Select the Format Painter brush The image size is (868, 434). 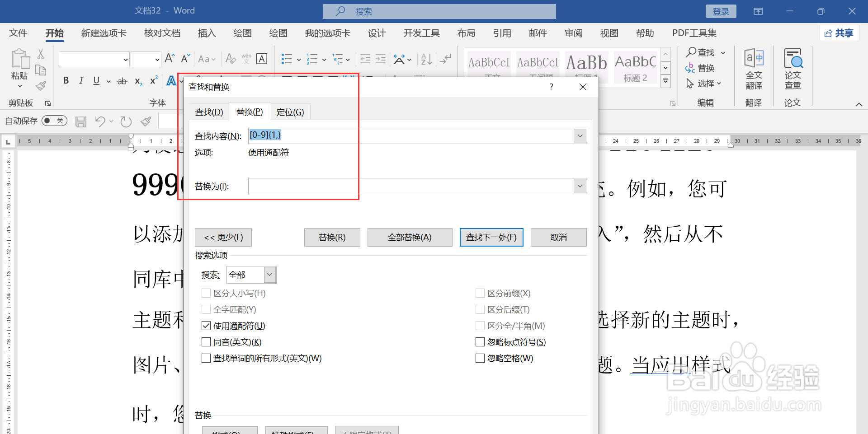coord(41,85)
